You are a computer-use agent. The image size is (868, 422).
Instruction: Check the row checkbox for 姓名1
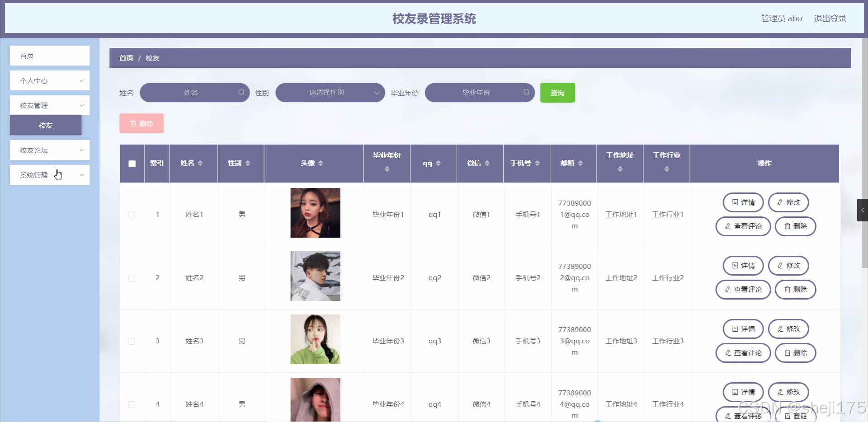pyautogui.click(x=132, y=215)
